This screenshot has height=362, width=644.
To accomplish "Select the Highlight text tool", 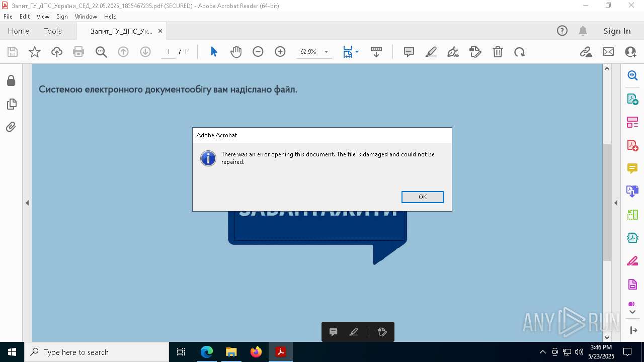I will (x=431, y=52).
